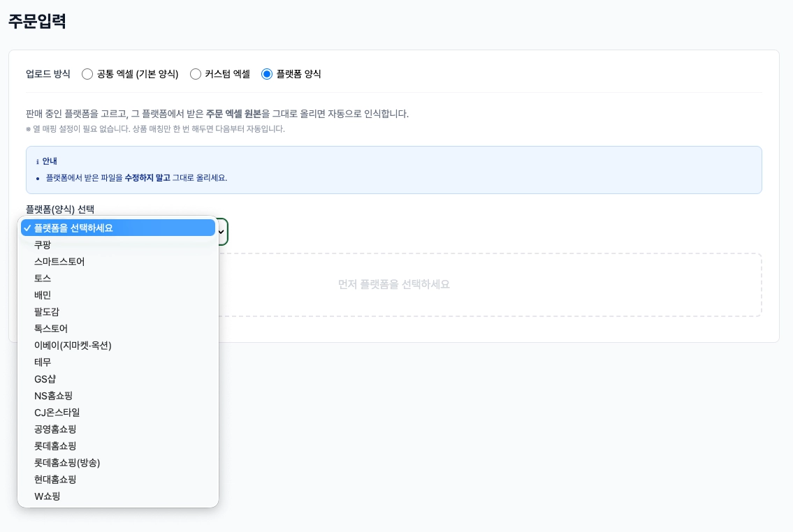Screen dimensions: 793x532
Task: Click the 안내 info icon
Action: tap(38, 162)
